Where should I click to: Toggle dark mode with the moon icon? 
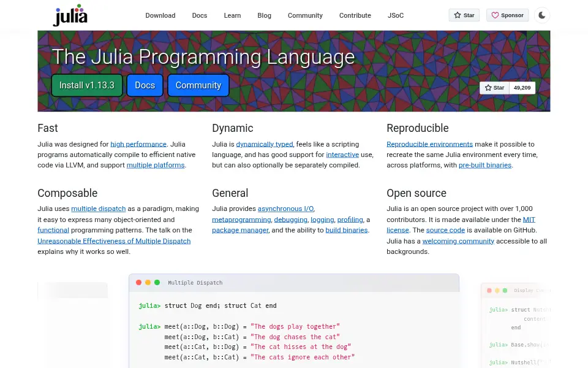(542, 15)
